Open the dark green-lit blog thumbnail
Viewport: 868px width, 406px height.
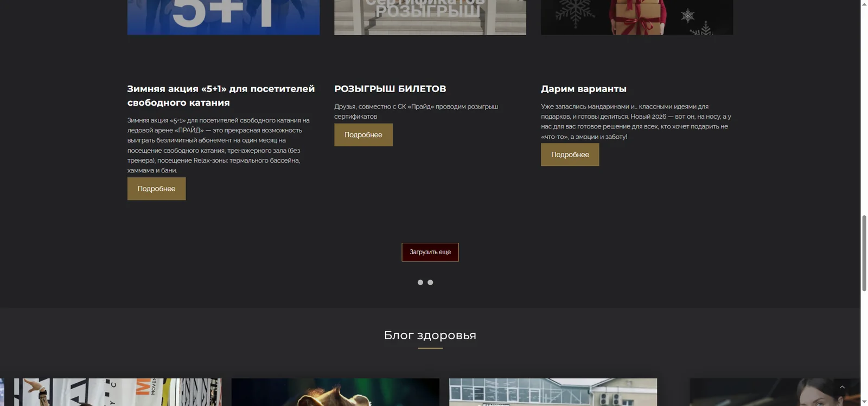335,392
